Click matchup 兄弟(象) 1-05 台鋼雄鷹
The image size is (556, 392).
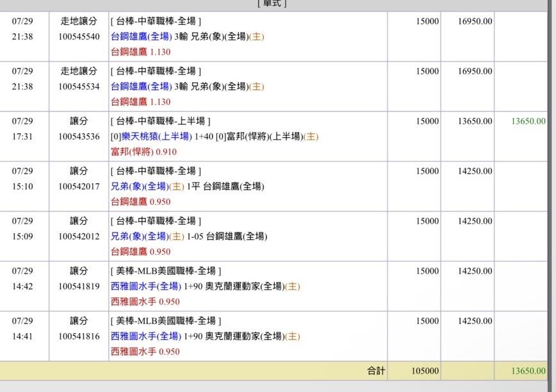tap(188, 236)
